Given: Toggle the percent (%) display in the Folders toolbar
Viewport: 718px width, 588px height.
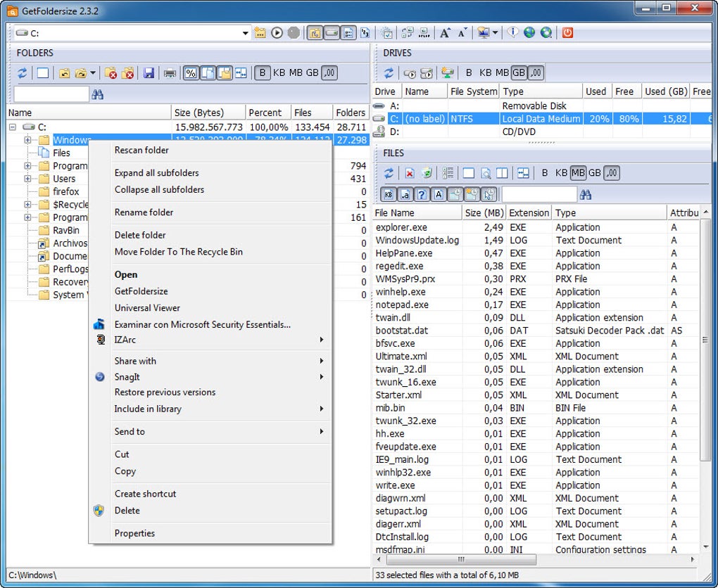Looking at the screenshot, I should (191, 72).
